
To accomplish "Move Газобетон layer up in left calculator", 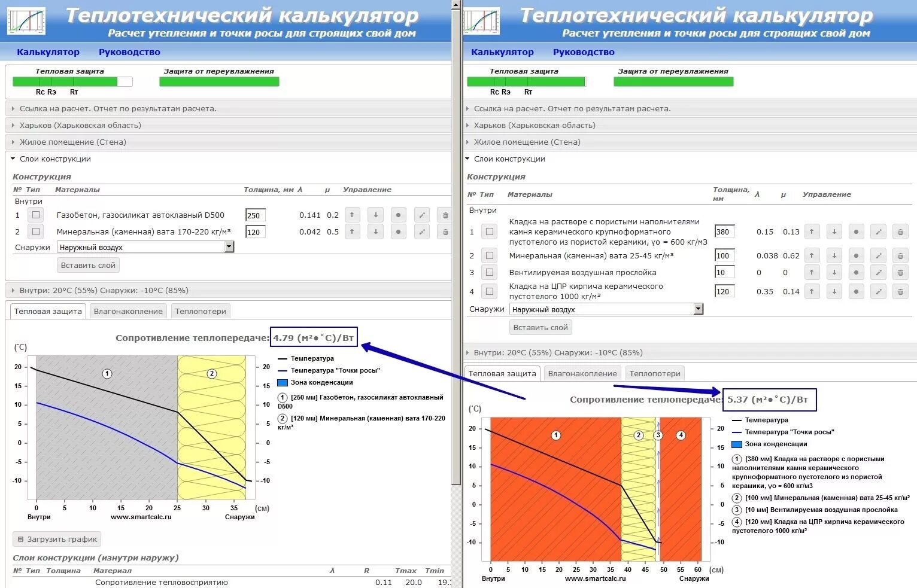I will 352,215.
